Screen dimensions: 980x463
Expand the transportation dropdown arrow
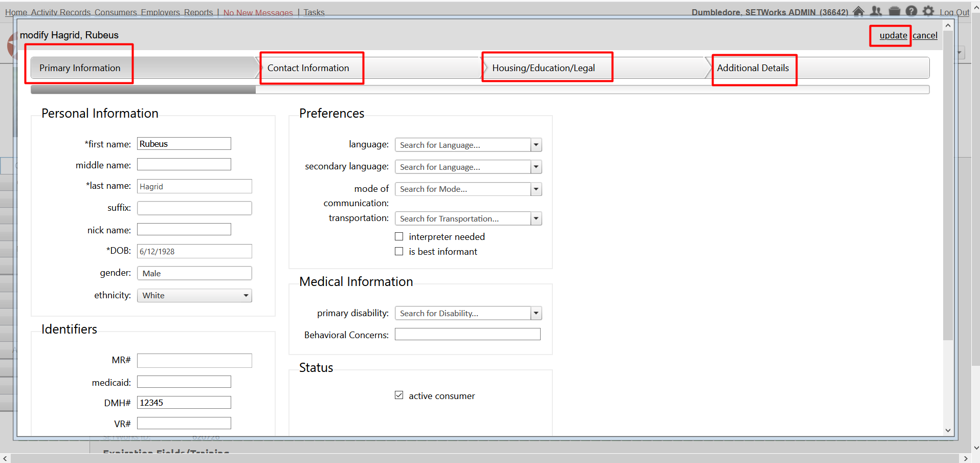pyautogui.click(x=536, y=218)
